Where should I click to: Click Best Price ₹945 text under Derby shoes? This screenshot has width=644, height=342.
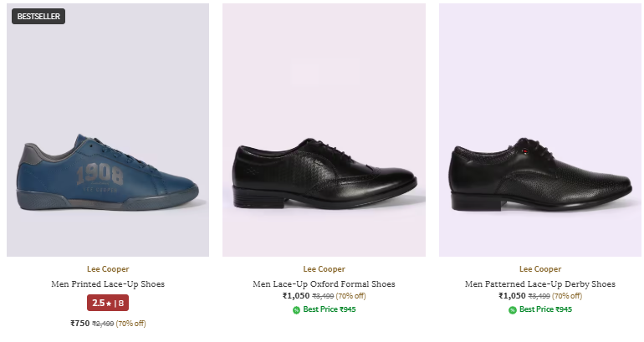pyautogui.click(x=545, y=309)
